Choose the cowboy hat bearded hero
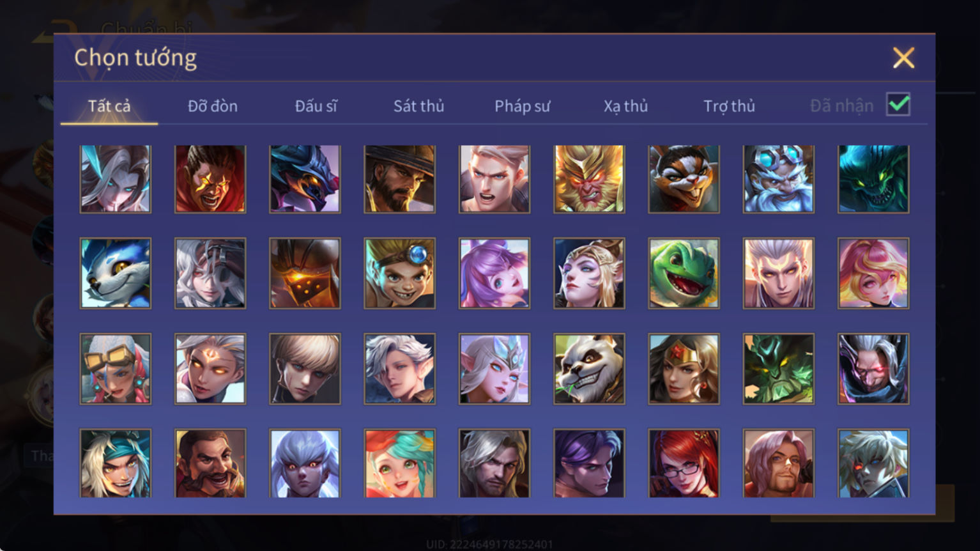The width and height of the screenshot is (980, 551). (x=400, y=179)
